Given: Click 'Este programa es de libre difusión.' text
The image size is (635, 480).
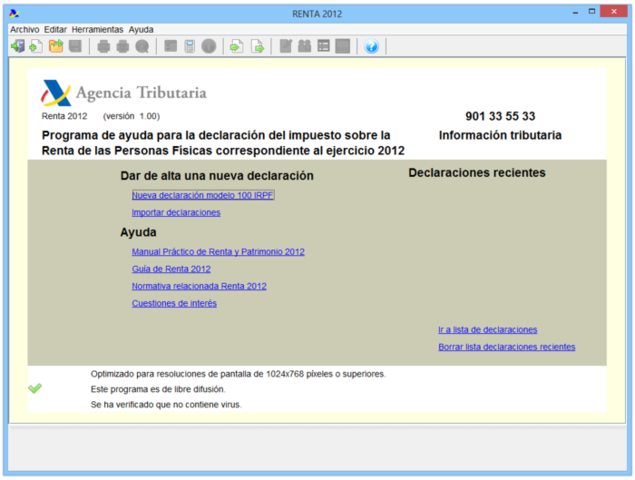Looking at the screenshot, I should tap(158, 389).
